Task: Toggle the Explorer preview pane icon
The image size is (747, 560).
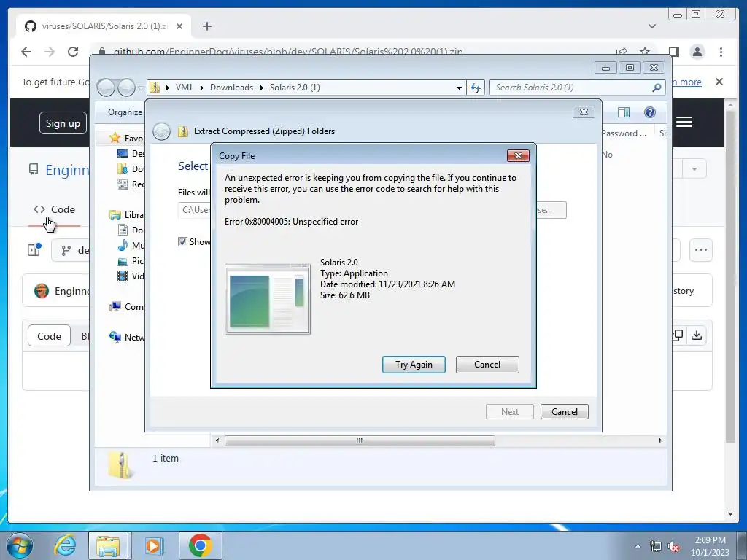Action: coord(623,112)
